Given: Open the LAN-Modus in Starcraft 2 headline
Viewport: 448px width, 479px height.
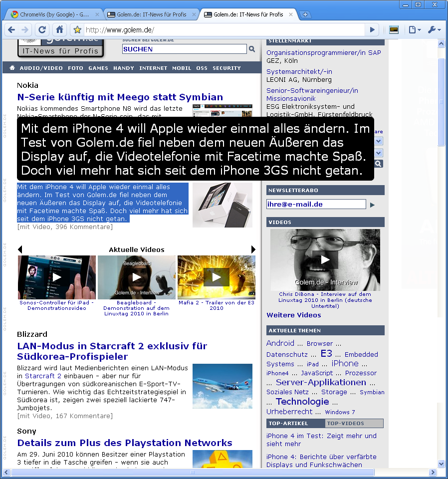Looking at the screenshot, I should tap(112, 351).
